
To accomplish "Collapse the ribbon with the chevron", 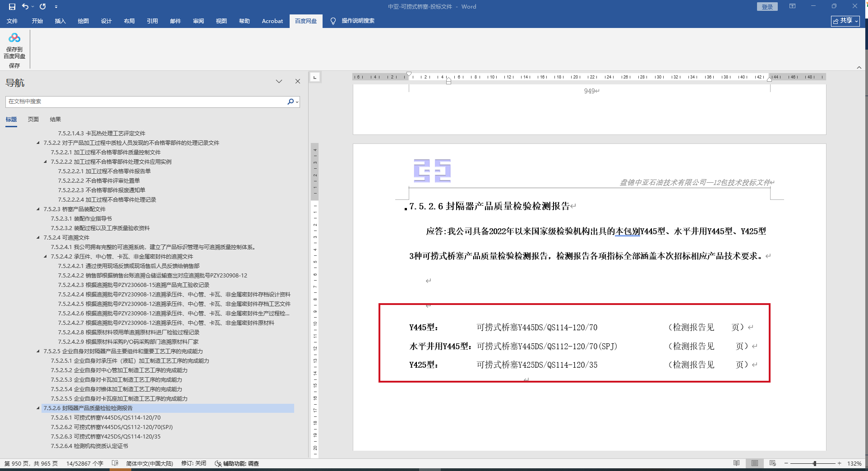I will tap(859, 67).
